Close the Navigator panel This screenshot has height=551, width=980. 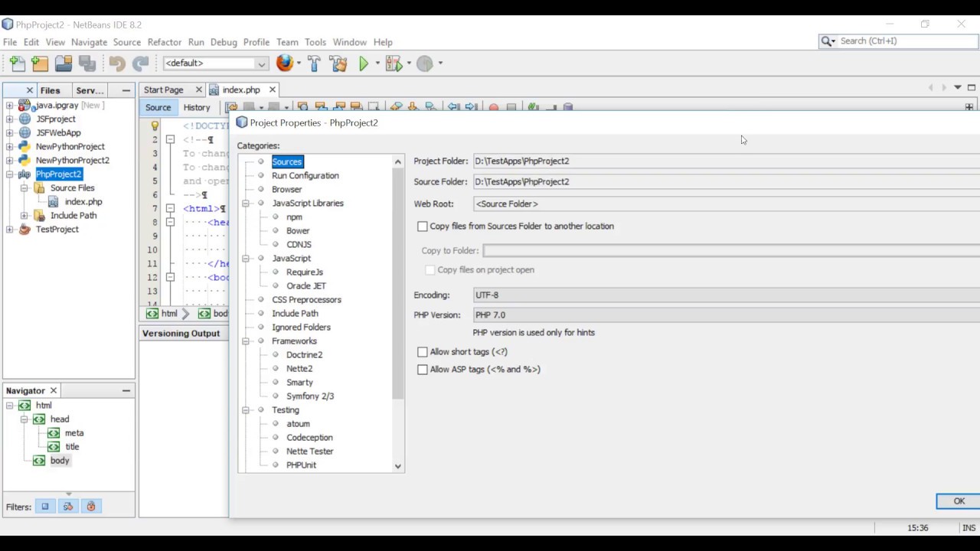pos(54,391)
